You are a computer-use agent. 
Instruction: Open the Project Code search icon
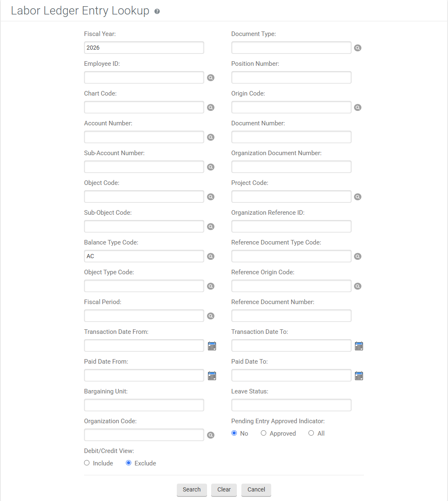tap(358, 197)
